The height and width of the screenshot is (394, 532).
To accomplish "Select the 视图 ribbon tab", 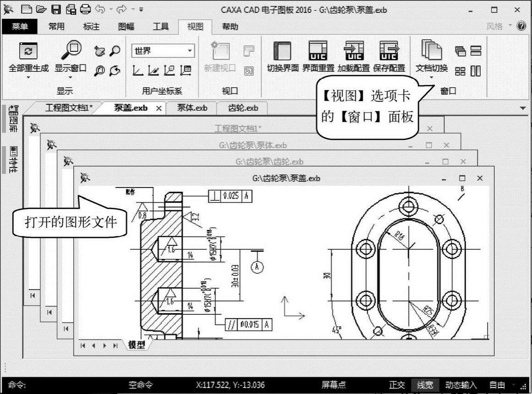I will click(195, 27).
